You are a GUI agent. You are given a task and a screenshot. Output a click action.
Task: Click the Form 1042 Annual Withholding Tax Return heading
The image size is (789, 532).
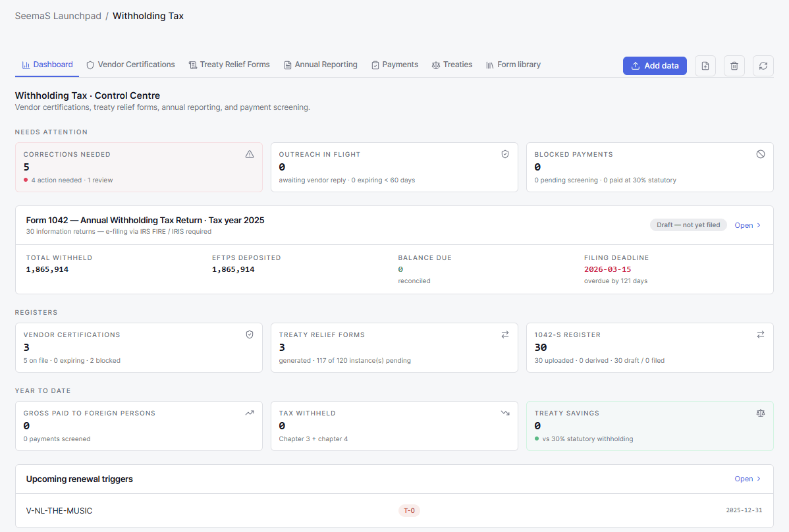pos(145,221)
